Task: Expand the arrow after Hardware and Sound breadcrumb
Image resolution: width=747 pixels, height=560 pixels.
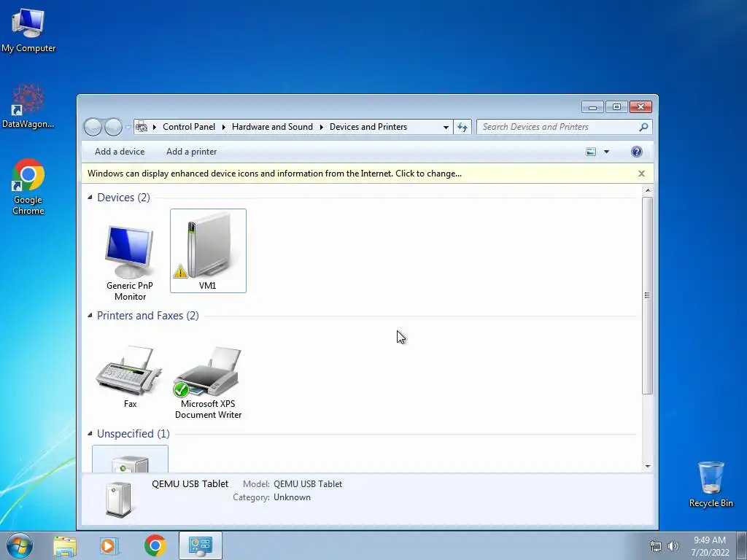Action: (321, 127)
